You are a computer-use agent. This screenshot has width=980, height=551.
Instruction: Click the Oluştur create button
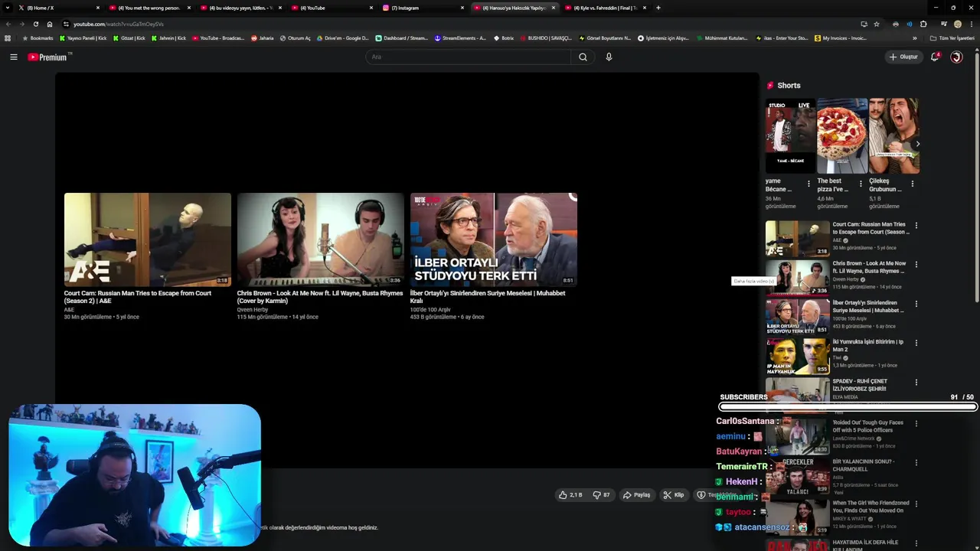coord(903,57)
